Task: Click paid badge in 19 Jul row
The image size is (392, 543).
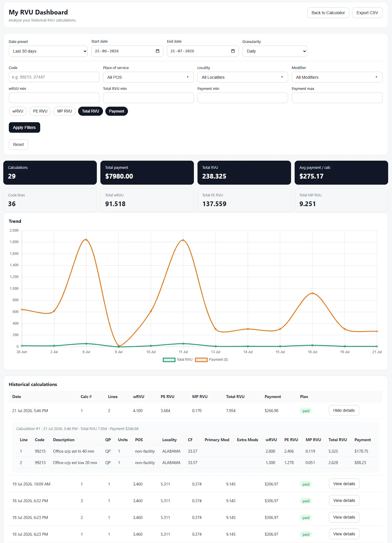Action: [306, 484]
